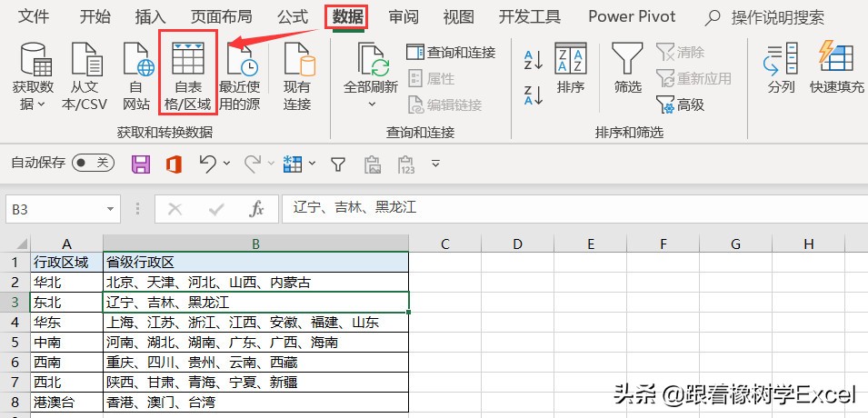
Task: Click the paste picture icon in quick access toolbar
Action: [x=373, y=164]
